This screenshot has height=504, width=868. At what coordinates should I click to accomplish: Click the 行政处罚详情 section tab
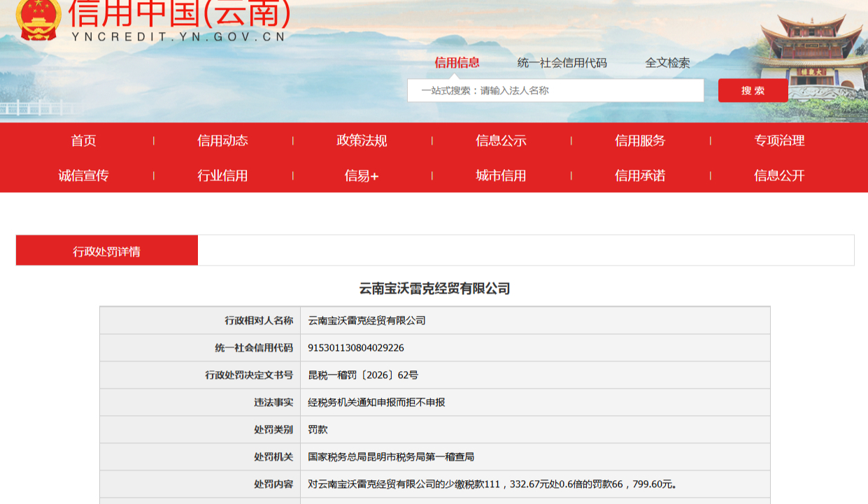click(x=107, y=250)
